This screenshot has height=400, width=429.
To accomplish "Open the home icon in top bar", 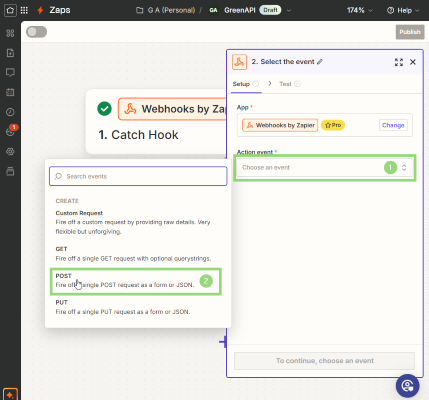I will coord(10,10).
